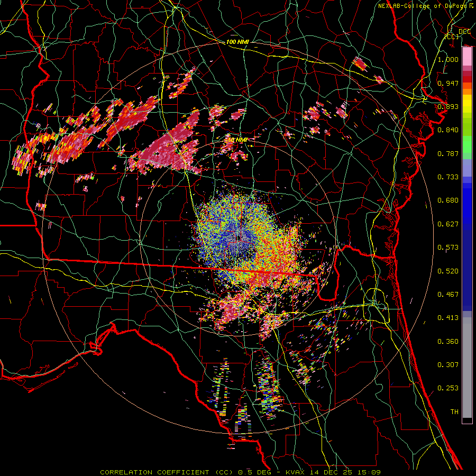476x476 pixels.
Task: Click the "DEC" label above the color bar
Action: click(x=464, y=32)
